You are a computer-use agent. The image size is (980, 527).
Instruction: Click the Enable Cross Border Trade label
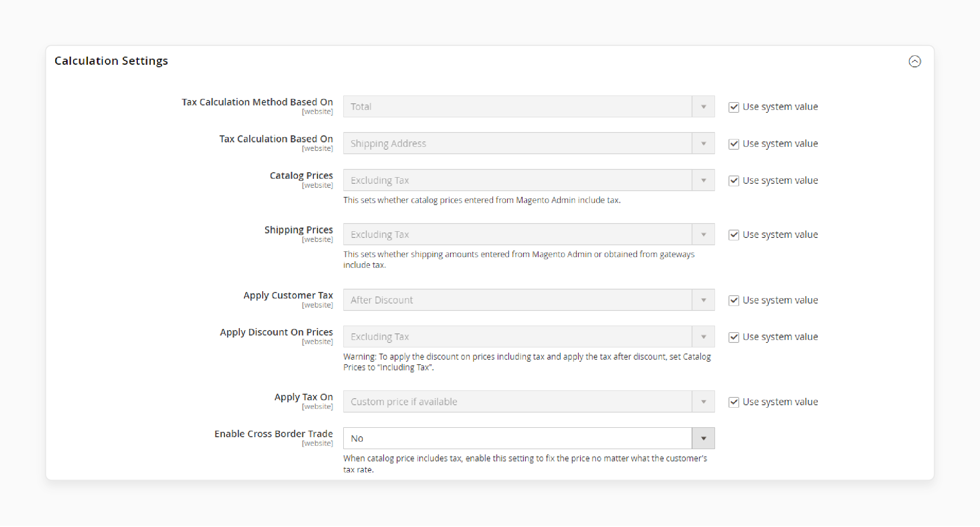(274, 434)
